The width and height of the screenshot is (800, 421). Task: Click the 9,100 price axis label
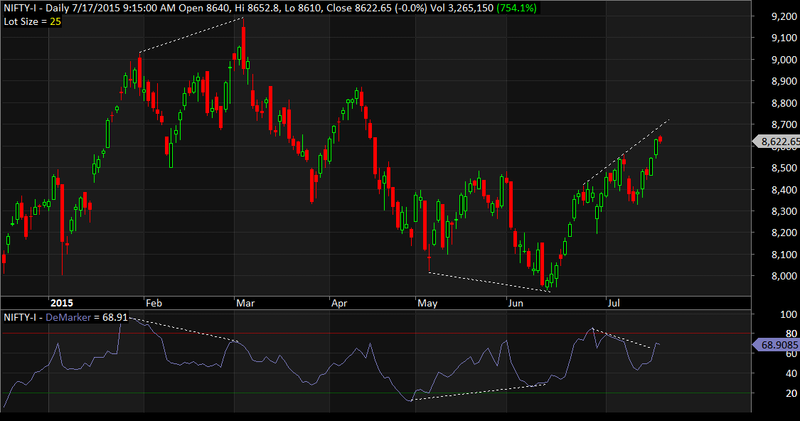coord(784,38)
